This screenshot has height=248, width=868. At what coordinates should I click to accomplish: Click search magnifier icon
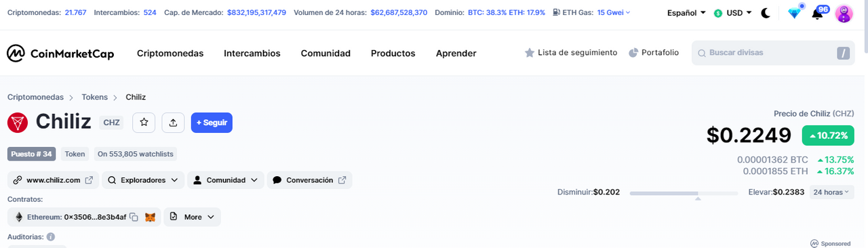(x=702, y=53)
